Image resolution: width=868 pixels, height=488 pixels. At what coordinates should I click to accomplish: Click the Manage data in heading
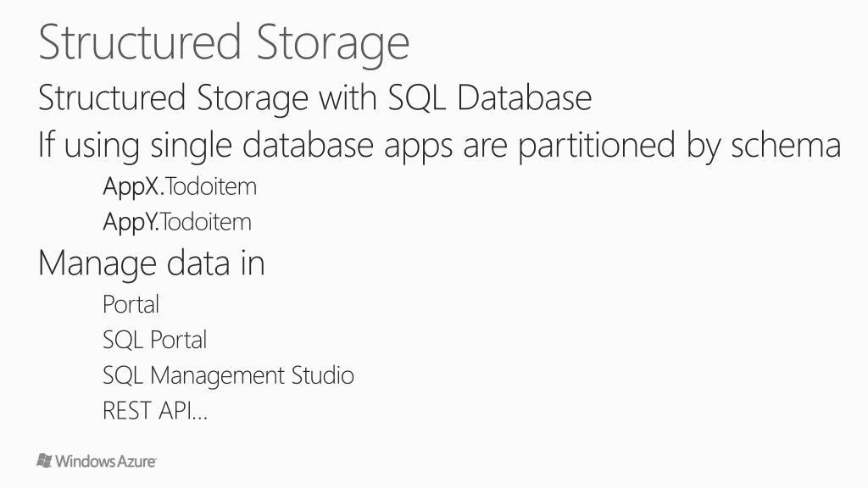(151, 263)
